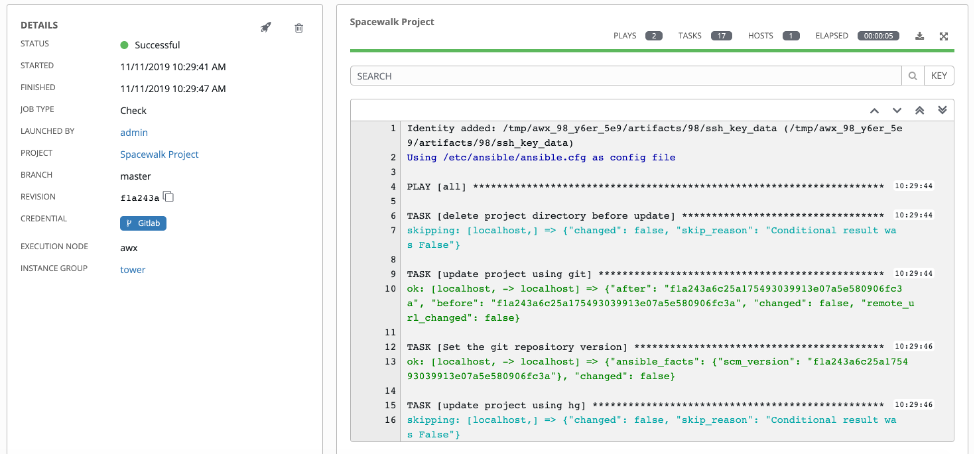Click the job type value Check

tap(133, 111)
